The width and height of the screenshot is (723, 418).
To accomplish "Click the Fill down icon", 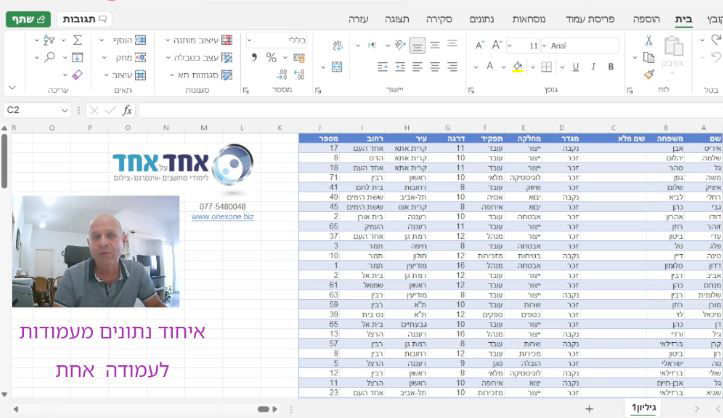I will pyautogui.click(x=77, y=58).
